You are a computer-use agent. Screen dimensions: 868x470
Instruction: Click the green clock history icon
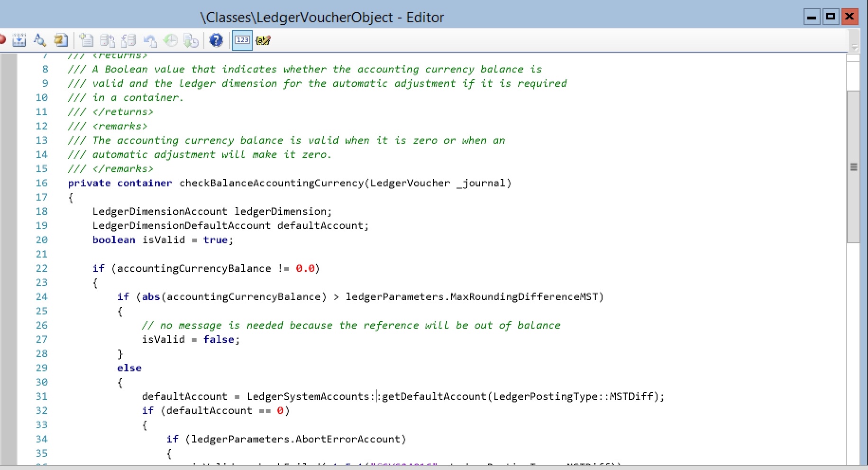tap(170, 41)
